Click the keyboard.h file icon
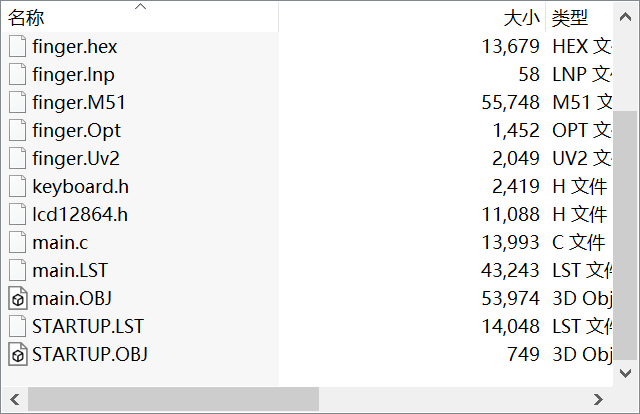Screen dimensions: 640x414 pos(18,186)
